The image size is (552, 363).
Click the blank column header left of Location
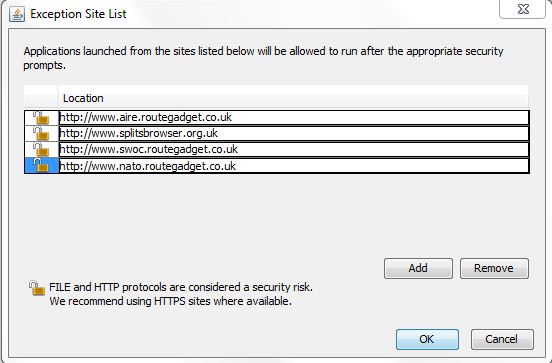point(41,98)
